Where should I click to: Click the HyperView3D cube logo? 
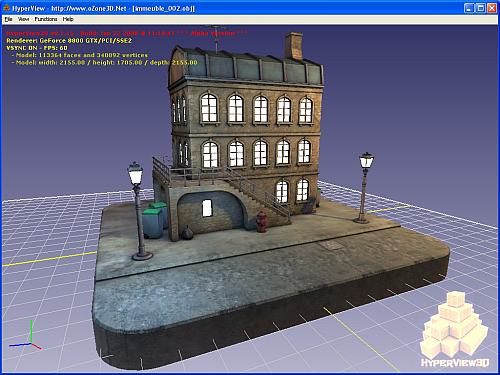click(454, 329)
